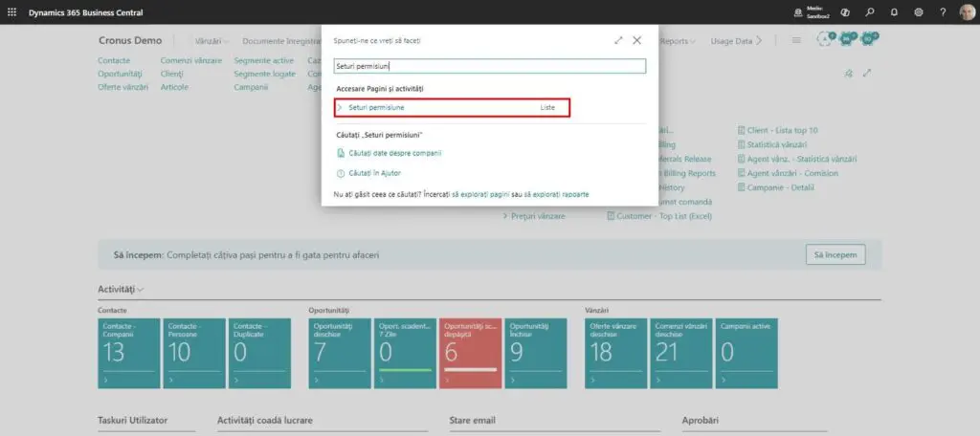This screenshot has height=436, width=980.
Task: Click the 'Taskuri Utilizator' section heading
Action: [x=132, y=421]
